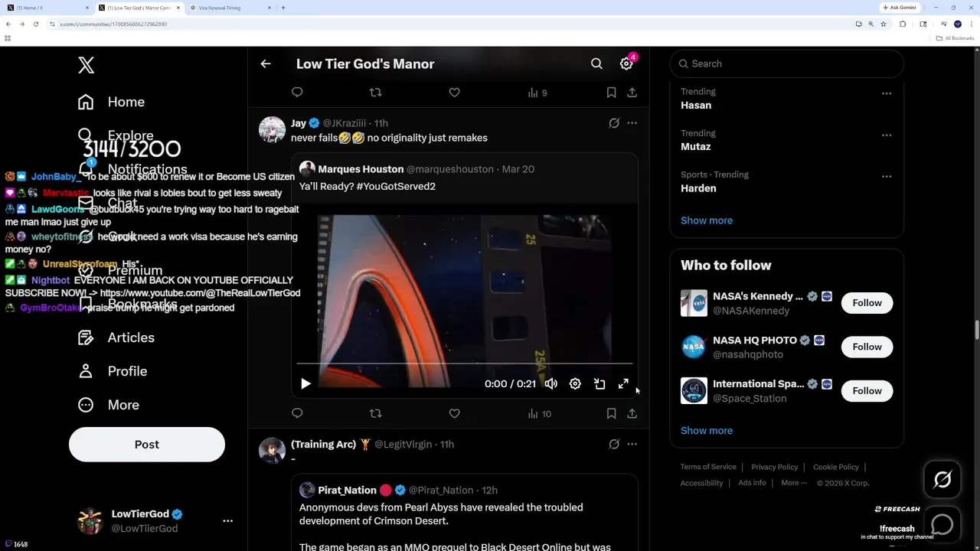Open the More sidebar menu
This screenshot has width=980, height=551.
pyautogui.click(x=108, y=405)
